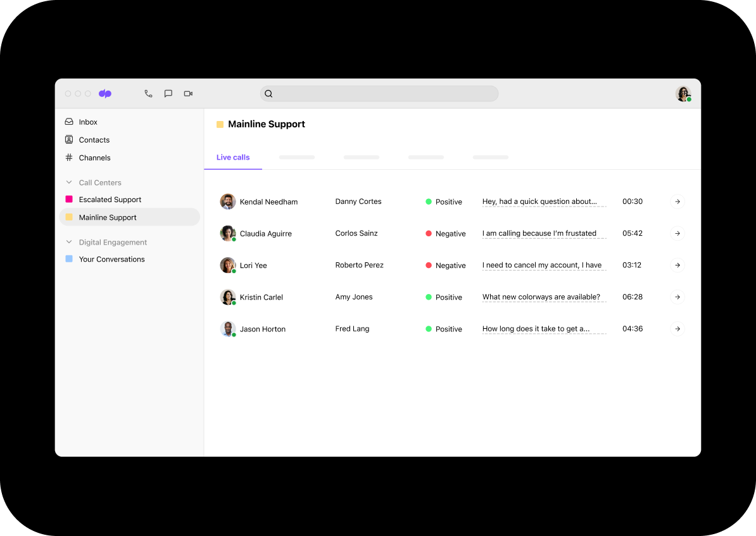Select agent name Kristin Carlel
This screenshot has width=756, height=536.
[x=261, y=297]
